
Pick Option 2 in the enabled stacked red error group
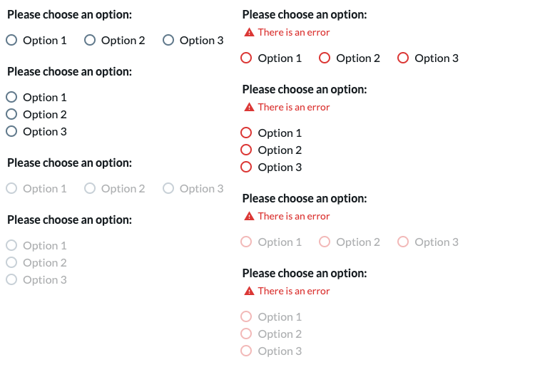pos(246,150)
